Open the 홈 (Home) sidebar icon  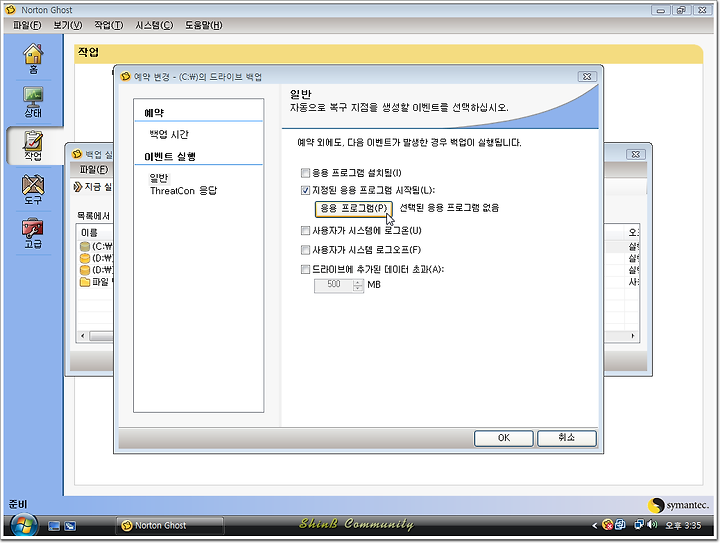pos(33,58)
